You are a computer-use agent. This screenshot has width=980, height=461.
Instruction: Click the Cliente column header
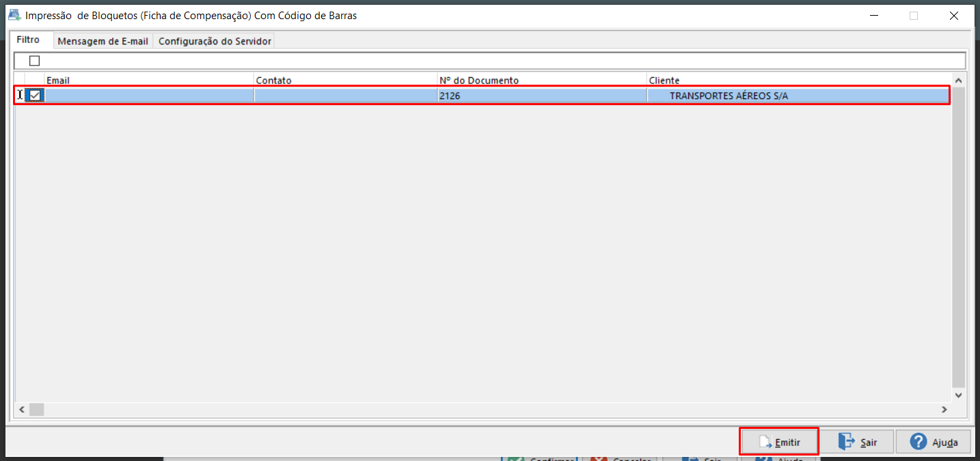coord(798,80)
